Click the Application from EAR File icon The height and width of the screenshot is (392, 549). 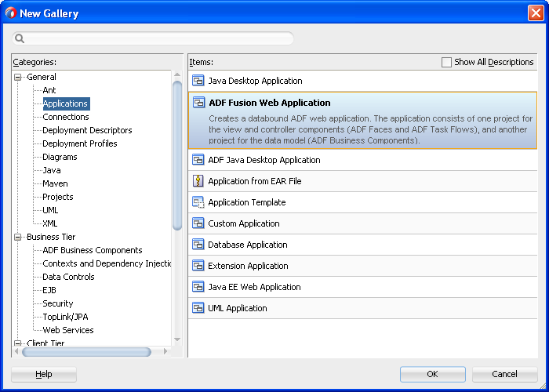[198, 181]
